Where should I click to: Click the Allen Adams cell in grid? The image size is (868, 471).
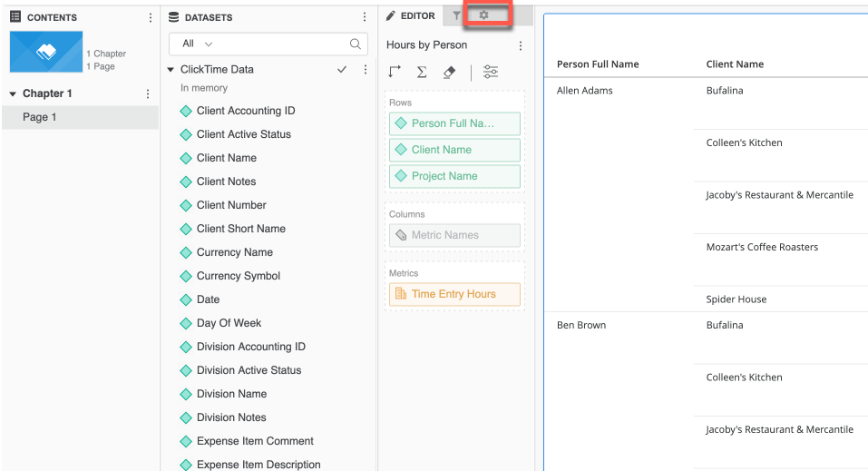(x=585, y=91)
